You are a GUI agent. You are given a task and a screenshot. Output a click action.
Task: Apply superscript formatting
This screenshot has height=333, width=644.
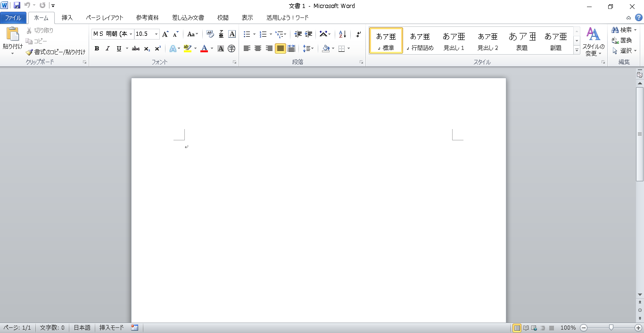pos(157,49)
